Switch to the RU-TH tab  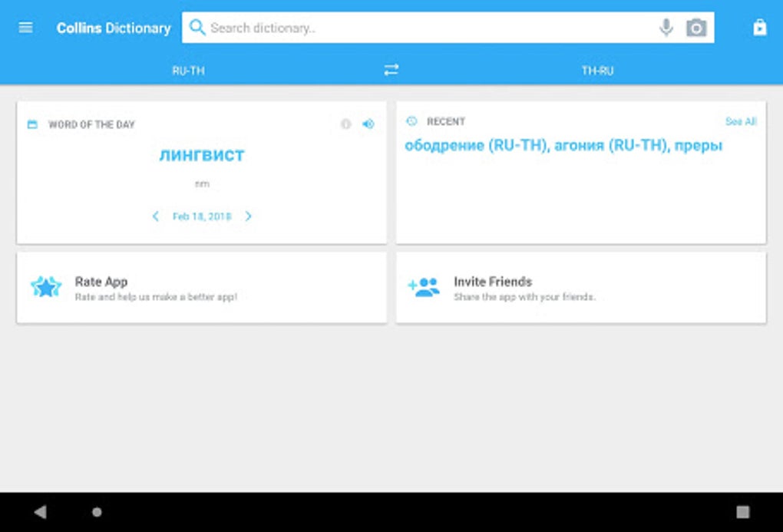click(188, 71)
